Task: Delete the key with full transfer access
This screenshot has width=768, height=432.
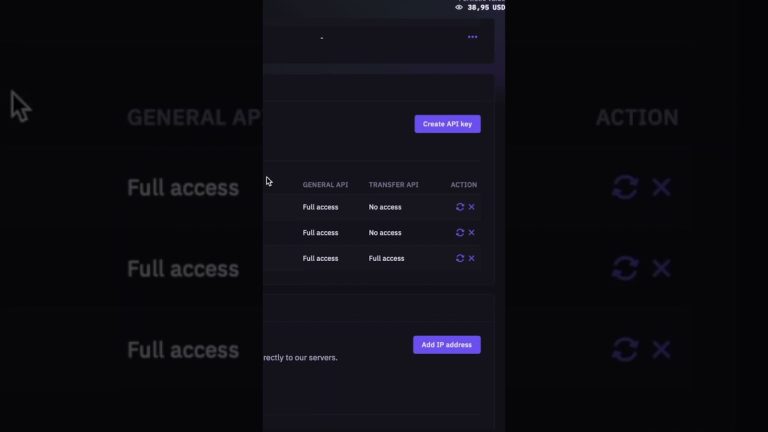Action: (x=472, y=258)
